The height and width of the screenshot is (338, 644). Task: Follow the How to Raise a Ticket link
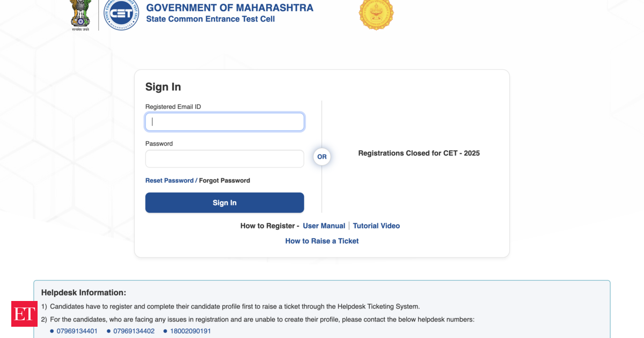point(322,241)
